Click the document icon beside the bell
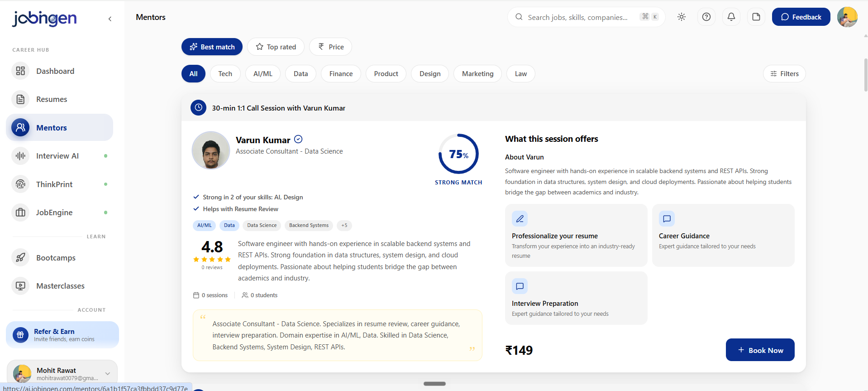868x391 pixels. tap(756, 17)
